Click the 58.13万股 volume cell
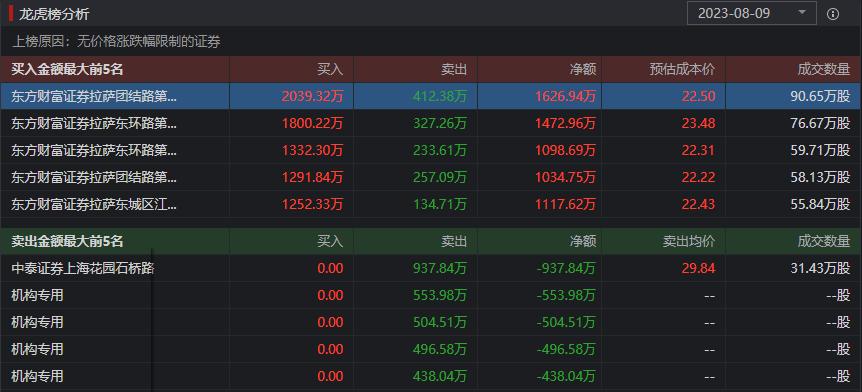 [x=820, y=177]
